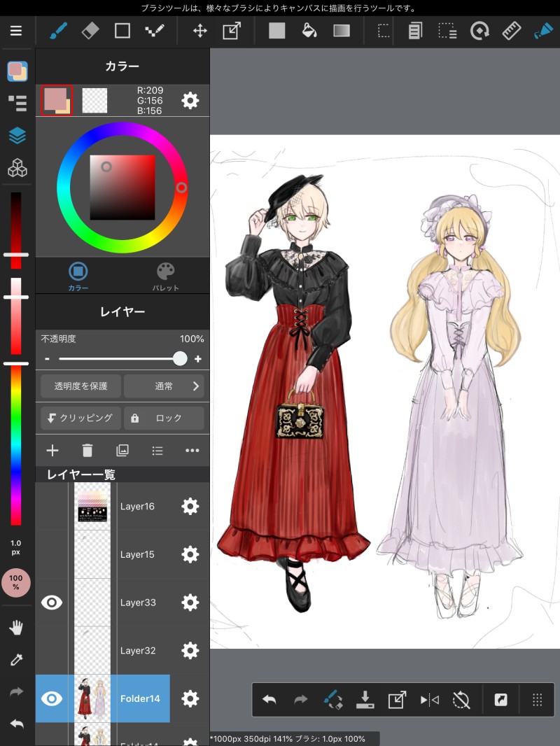The width and height of the screenshot is (560, 746).
Task: Toggle 透明度を保護 protect alpha
Action: click(x=81, y=386)
